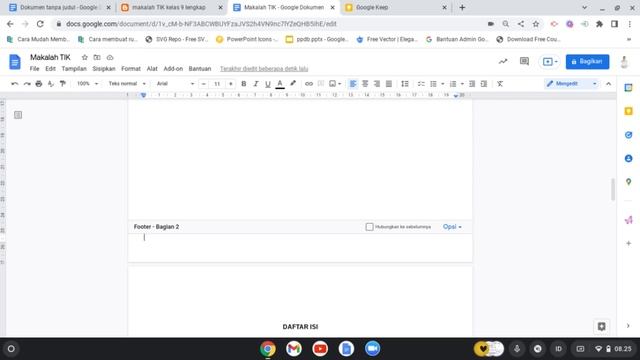Click the add comment toolbar icon

321,84
